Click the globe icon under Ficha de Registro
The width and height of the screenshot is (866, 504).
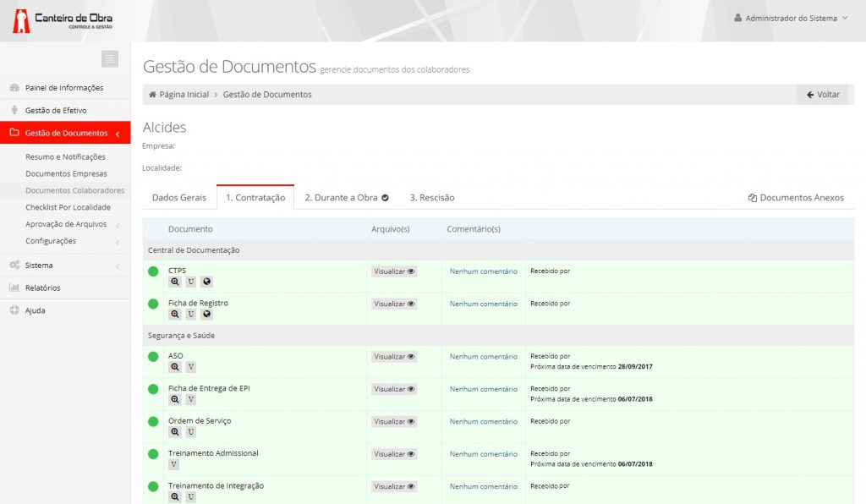(x=207, y=314)
